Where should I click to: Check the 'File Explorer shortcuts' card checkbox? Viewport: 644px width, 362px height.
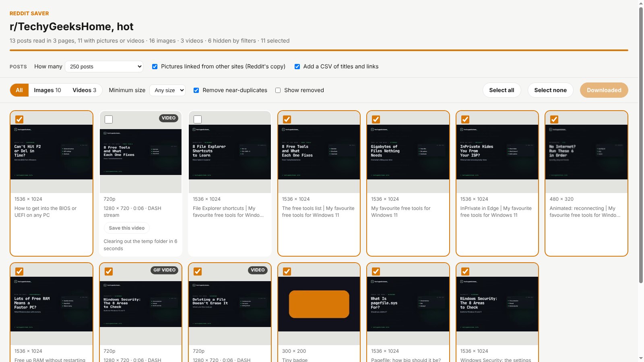click(x=198, y=119)
